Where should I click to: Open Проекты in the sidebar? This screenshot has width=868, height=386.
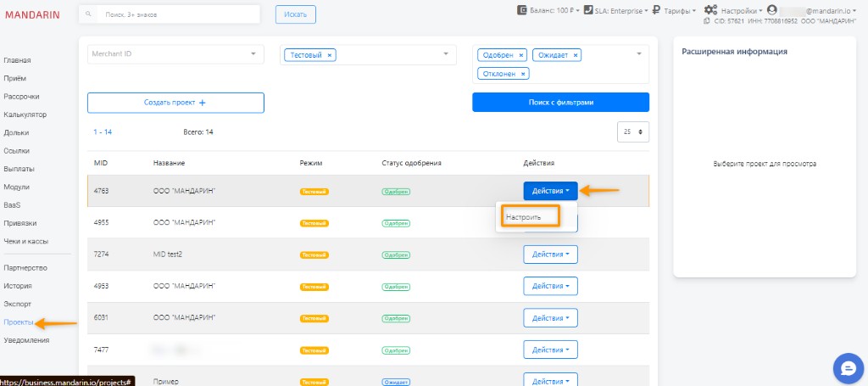19,322
